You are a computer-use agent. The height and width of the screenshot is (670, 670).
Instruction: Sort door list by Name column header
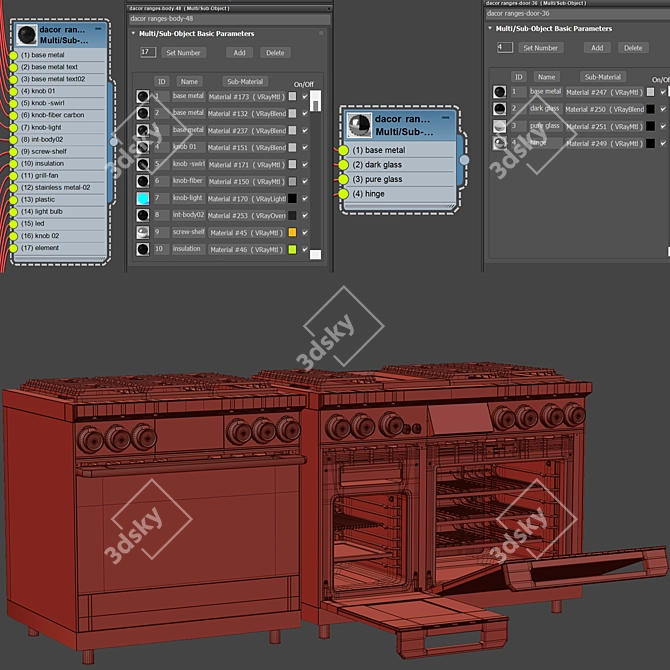coord(547,77)
